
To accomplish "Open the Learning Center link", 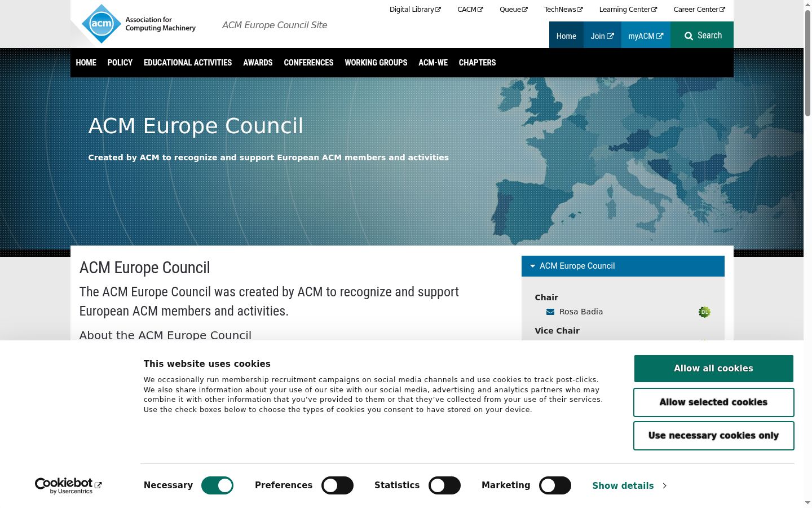I will point(628,10).
